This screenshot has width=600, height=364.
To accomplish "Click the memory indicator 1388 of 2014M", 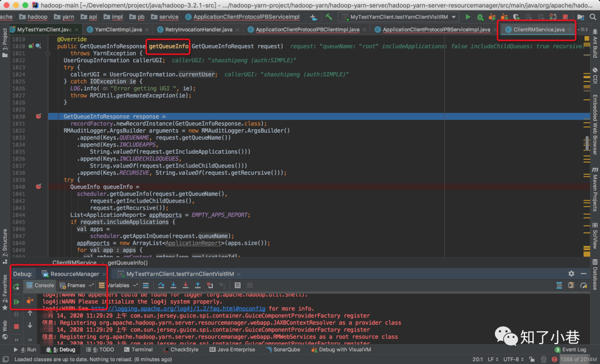I will tap(578, 360).
